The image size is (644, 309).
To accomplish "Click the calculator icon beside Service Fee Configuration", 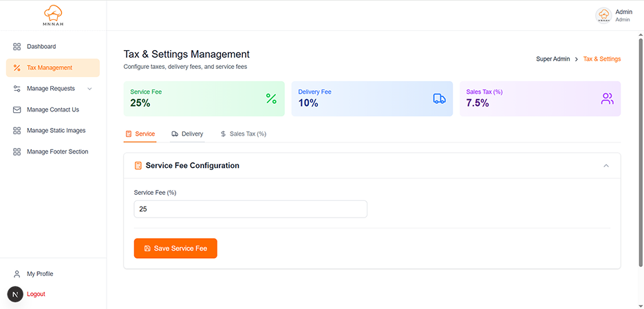I will [138, 166].
